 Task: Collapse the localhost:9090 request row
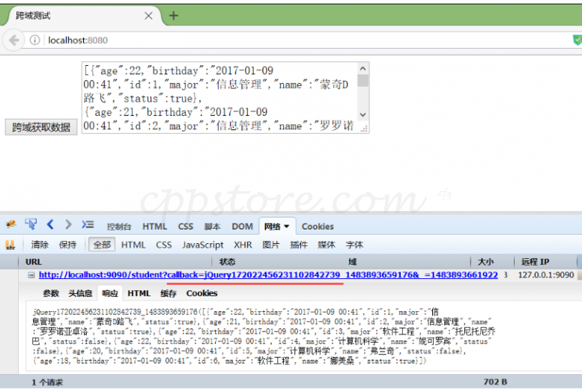coord(31,275)
